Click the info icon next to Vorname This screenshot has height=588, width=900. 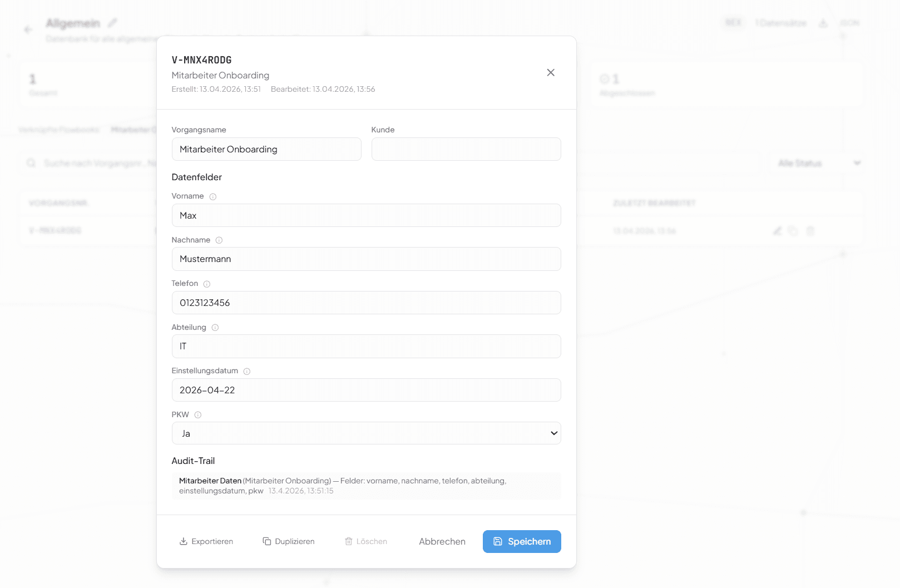coord(213,196)
